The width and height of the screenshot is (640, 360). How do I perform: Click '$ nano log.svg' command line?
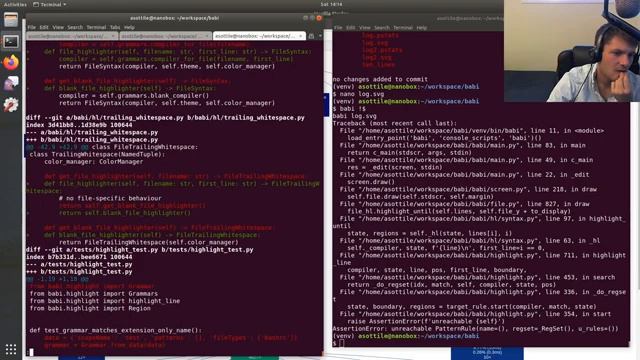point(358,94)
